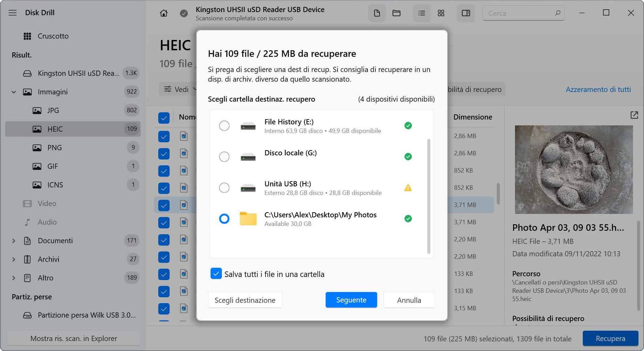The image size is (644, 351).
Task: Click the Kingston drive icon in sidebar
Action: pyautogui.click(x=27, y=73)
